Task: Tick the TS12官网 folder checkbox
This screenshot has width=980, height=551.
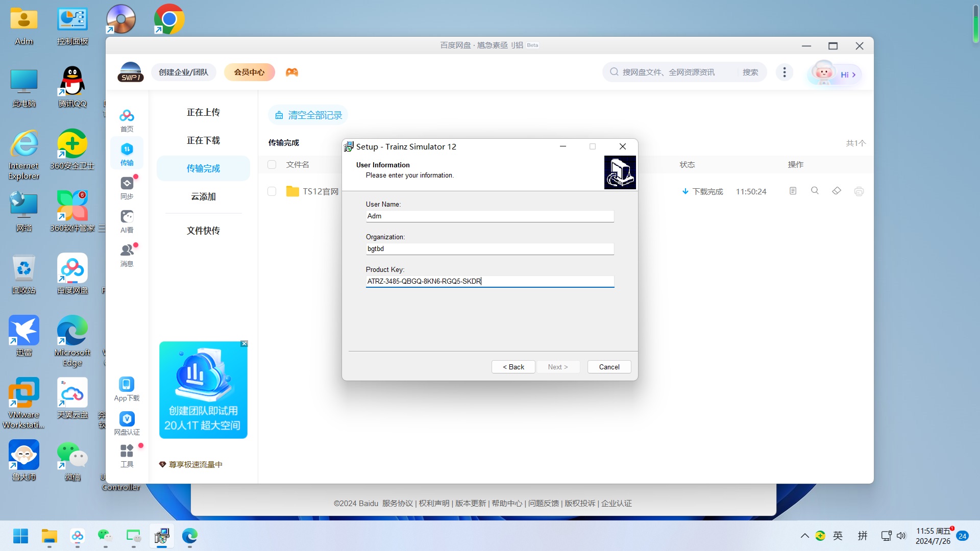Action: click(272, 191)
